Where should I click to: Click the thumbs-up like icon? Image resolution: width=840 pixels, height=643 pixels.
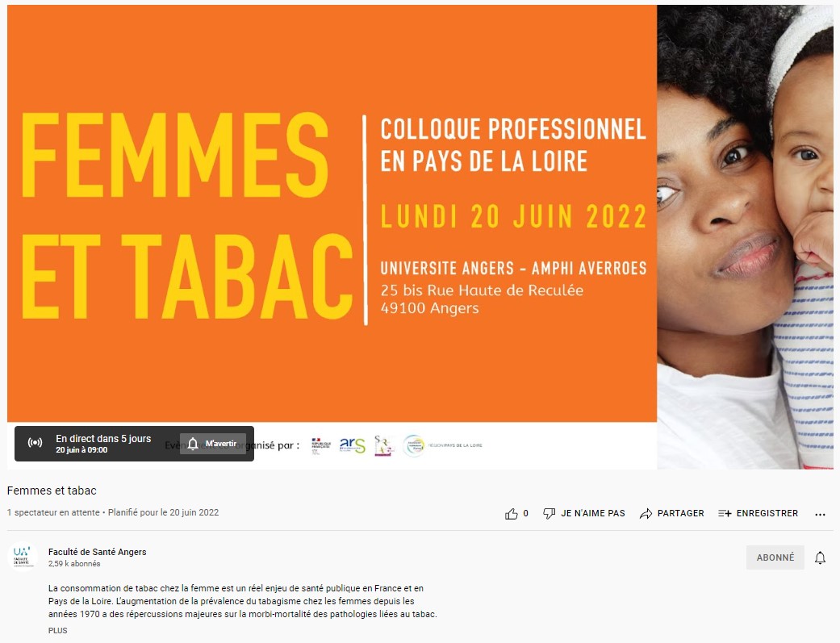click(511, 513)
